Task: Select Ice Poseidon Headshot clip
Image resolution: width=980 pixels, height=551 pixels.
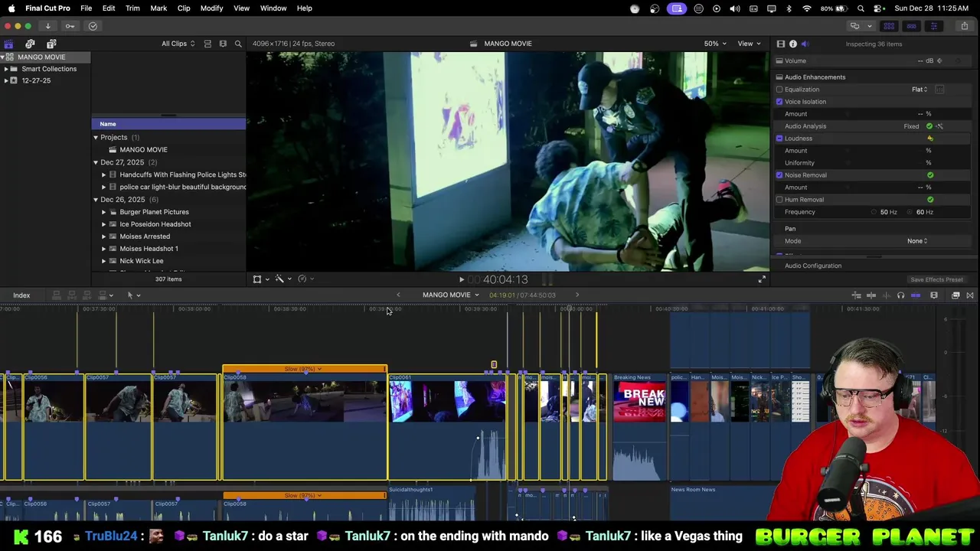Action: pos(155,224)
